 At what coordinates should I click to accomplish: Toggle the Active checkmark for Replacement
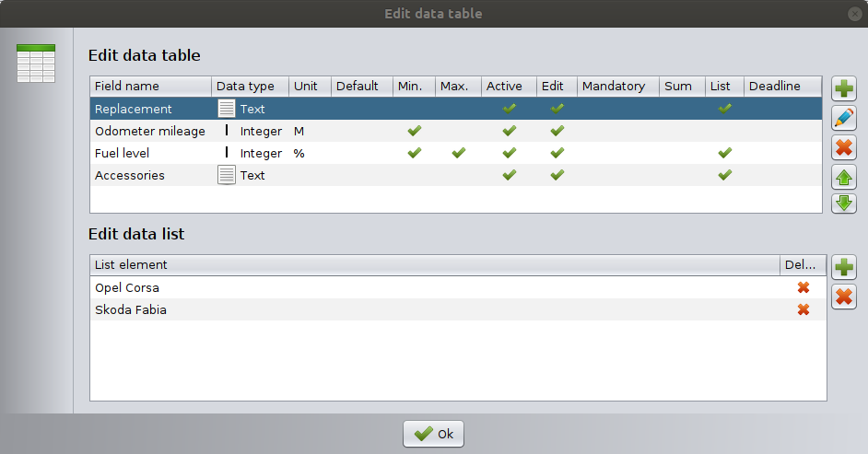pos(509,109)
